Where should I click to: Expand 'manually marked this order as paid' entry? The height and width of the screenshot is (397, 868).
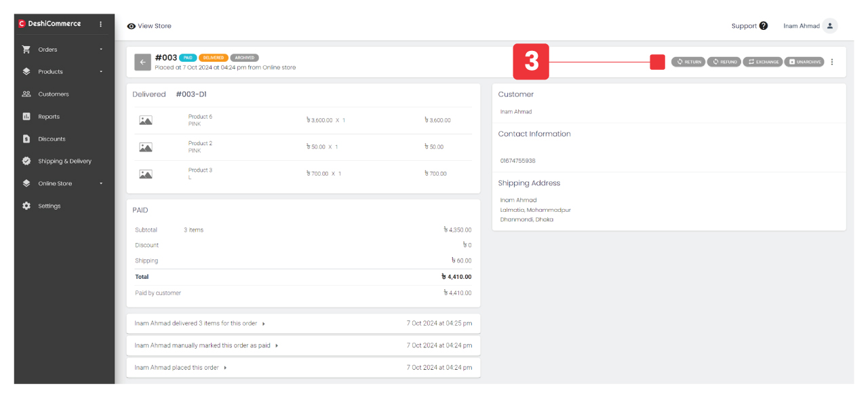[277, 345]
